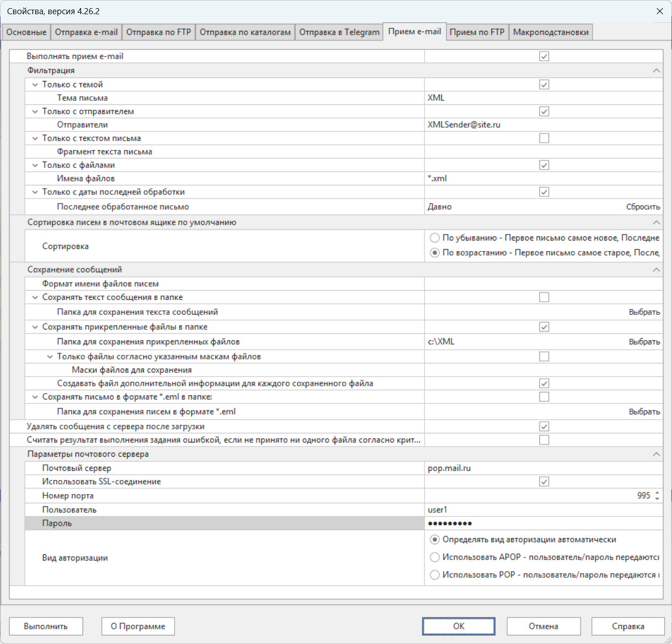
Task: Select По убыванию sorting option
Action: [435, 238]
